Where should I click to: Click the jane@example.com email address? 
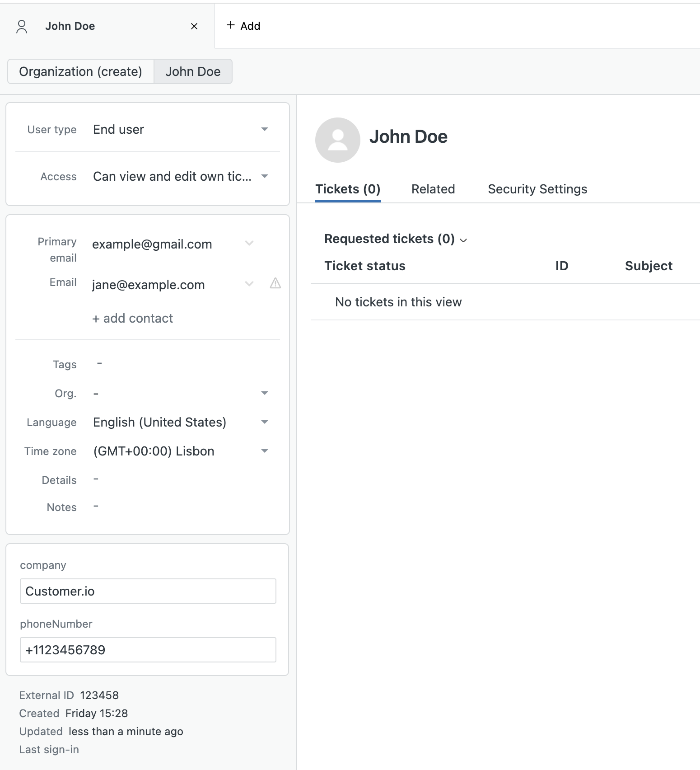pos(148,285)
